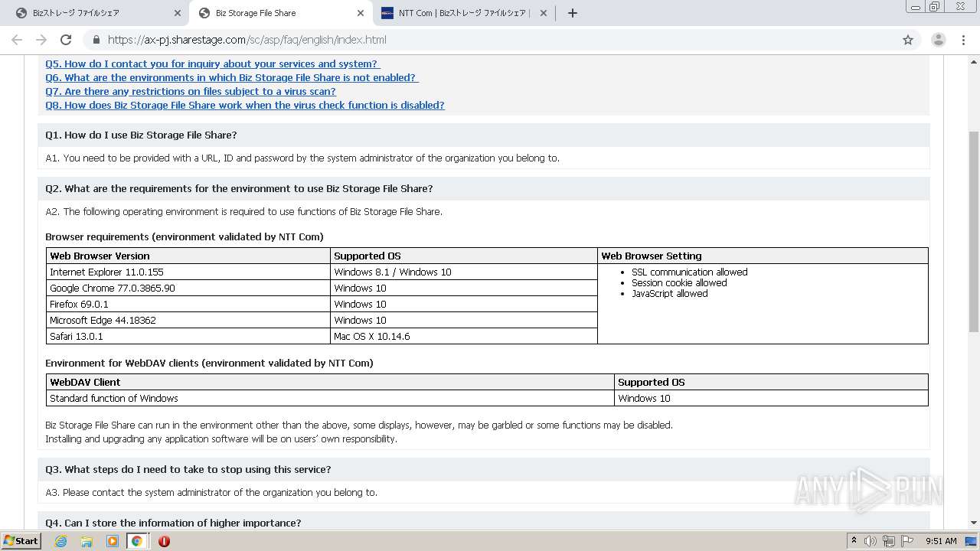Click the 9:51 AM system clock
980x551 pixels.
coord(941,541)
